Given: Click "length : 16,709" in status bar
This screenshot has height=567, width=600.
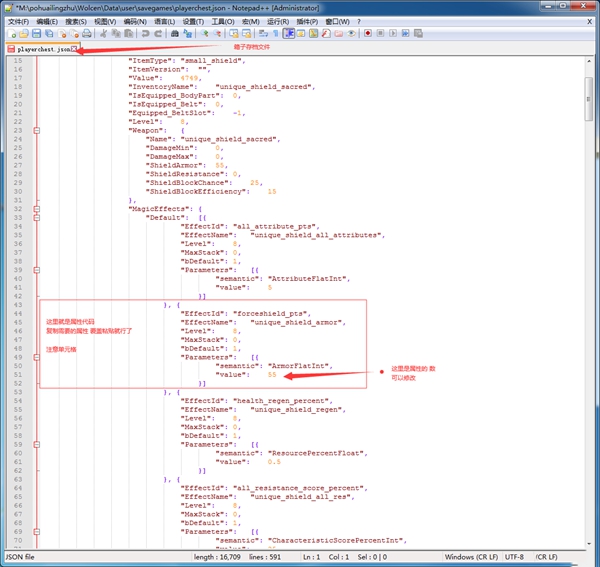Looking at the screenshot, I should pyautogui.click(x=217, y=557).
